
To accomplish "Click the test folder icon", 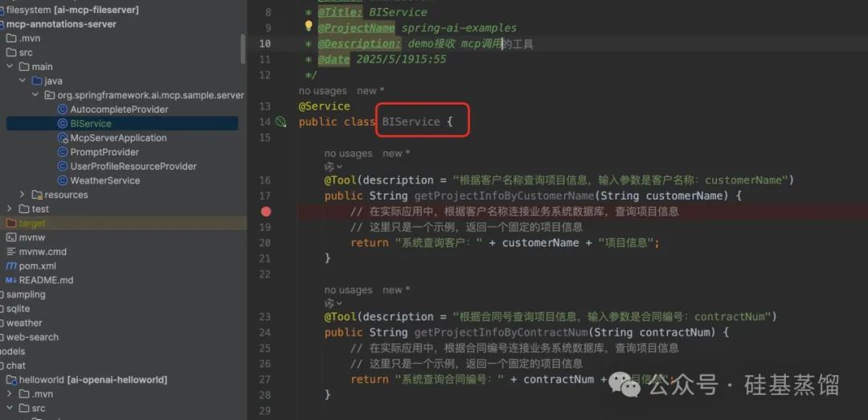I will coord(24,209).
